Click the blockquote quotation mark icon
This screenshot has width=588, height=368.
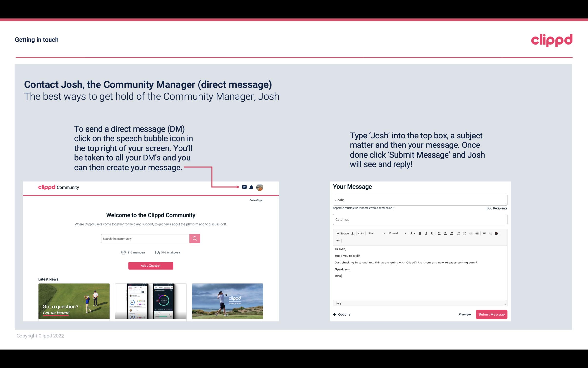click(x=337, y=240)
